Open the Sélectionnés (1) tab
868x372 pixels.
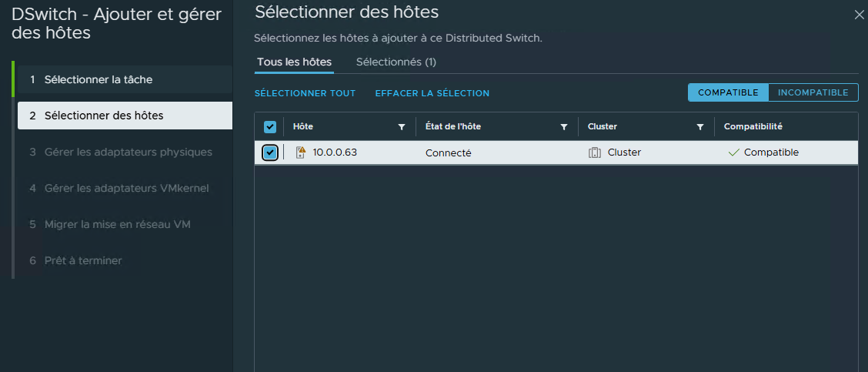[x=396, y=62]
